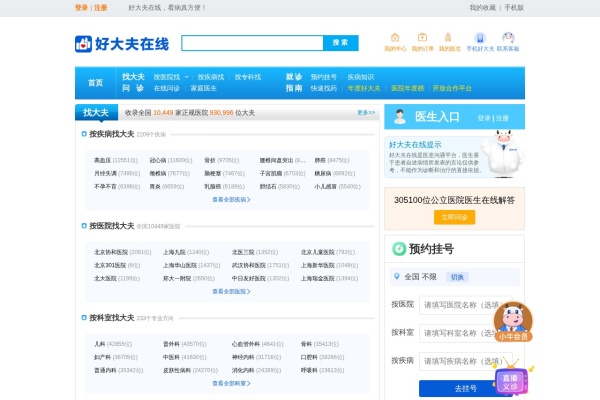Viewport: 600px width, 400px height.
Task: Click the blue 去挂号 button
Action: click(466, 389)
